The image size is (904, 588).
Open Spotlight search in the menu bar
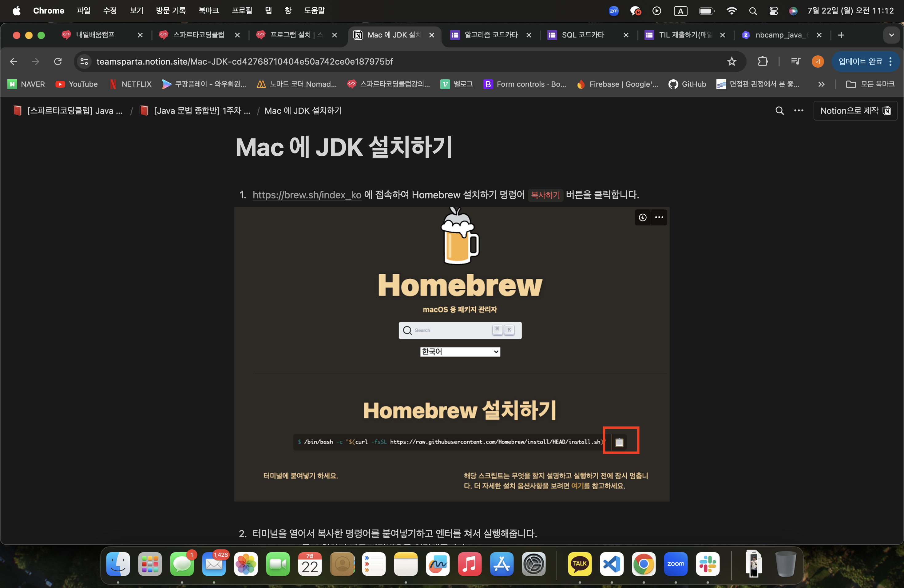coord(753,11)
